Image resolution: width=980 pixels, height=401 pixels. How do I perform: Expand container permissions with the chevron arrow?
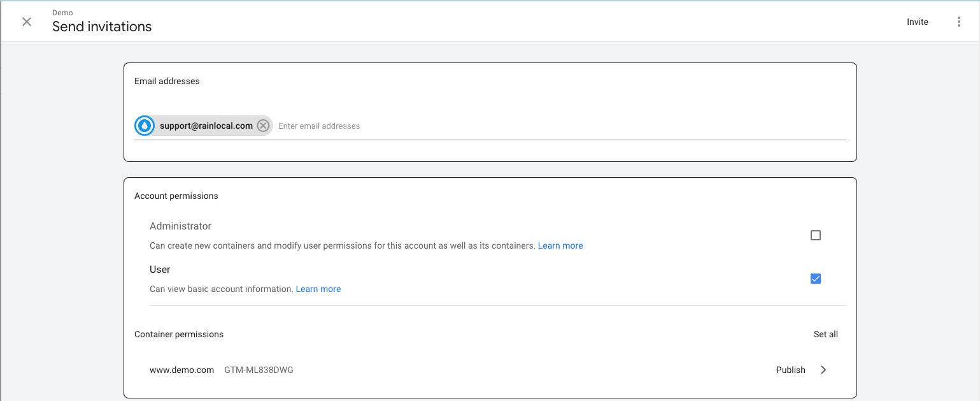[823, 370]
